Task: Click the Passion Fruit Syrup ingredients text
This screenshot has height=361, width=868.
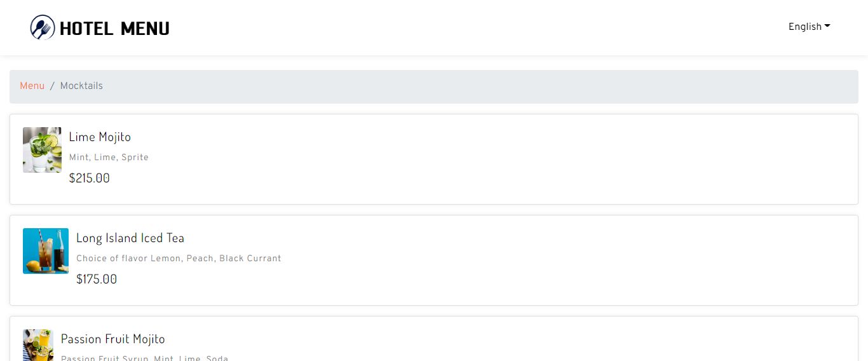Action: click(x=144, y=358)
